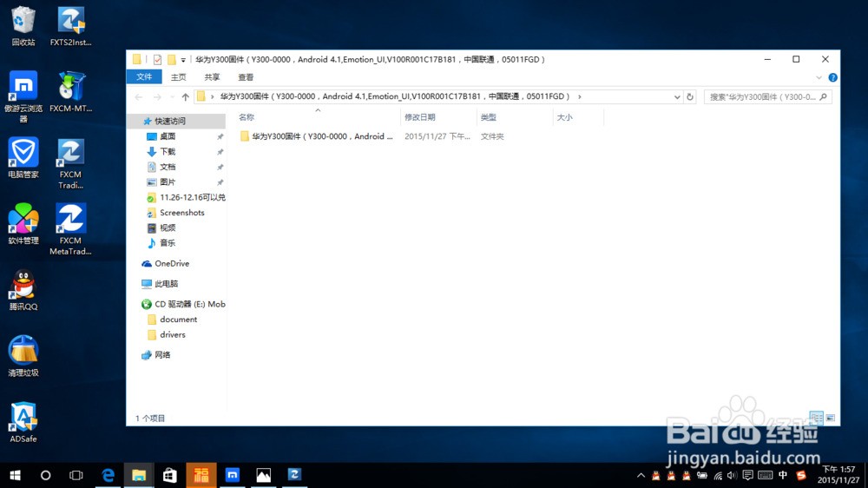Click the back navigation arrow

138,97
